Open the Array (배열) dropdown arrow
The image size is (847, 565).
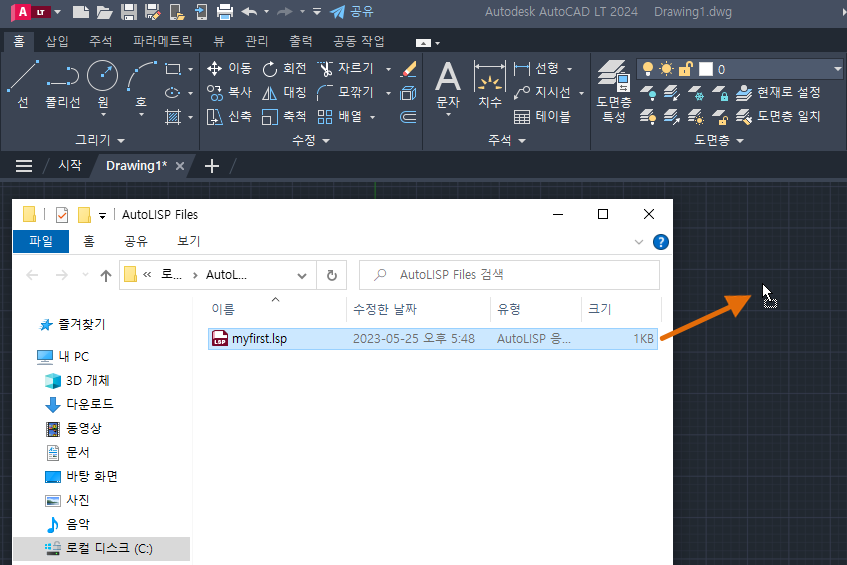click(373, 117)
